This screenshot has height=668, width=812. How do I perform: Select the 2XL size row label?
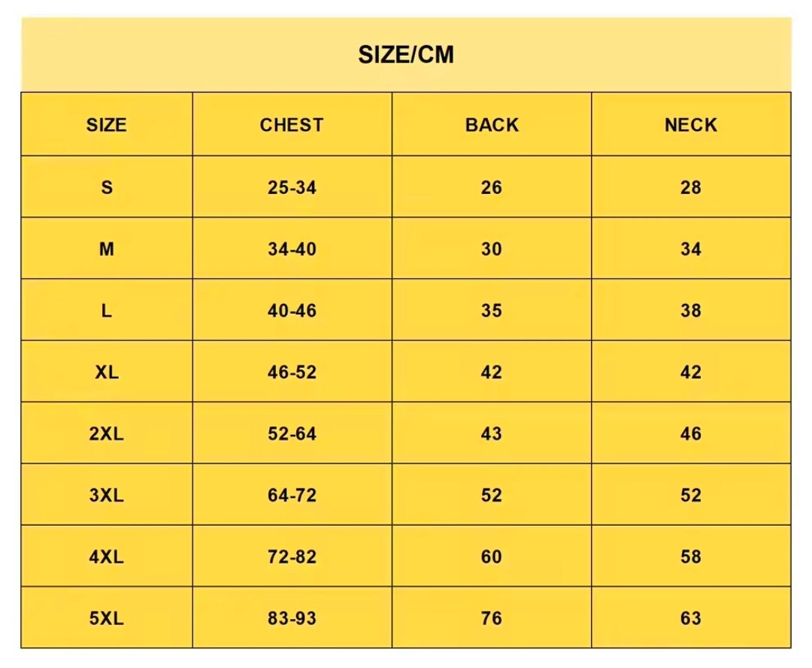point(107,434)
